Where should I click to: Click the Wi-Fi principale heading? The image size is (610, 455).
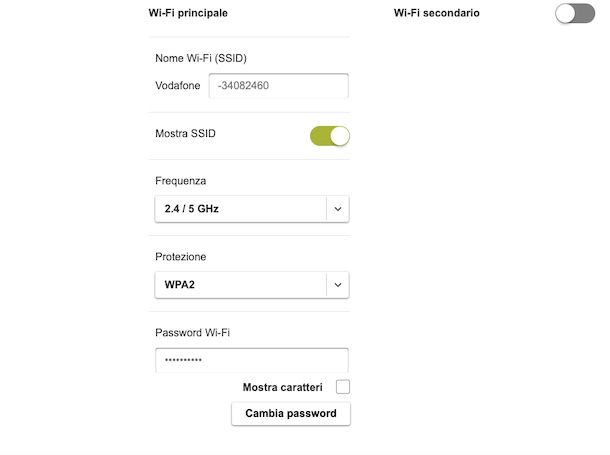pyautogui.click(x=188, y=14)
